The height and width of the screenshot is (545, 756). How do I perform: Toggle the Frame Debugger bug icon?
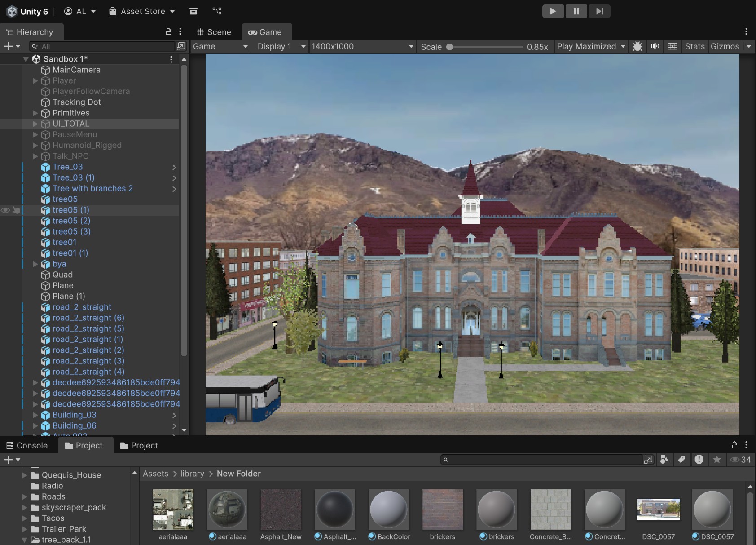coord(637,46)
